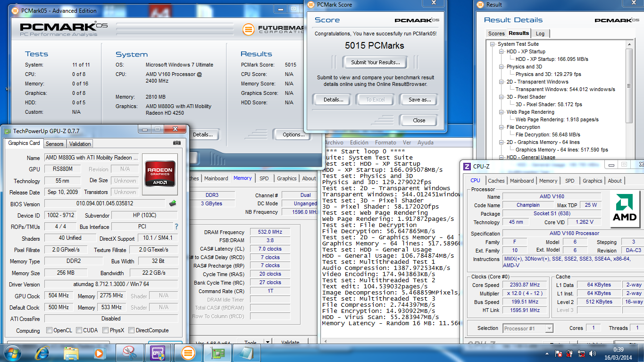Collapse Physics and 3D node
Screen dimensions: 644x362
pyautogui.click(x=502, y=67)
